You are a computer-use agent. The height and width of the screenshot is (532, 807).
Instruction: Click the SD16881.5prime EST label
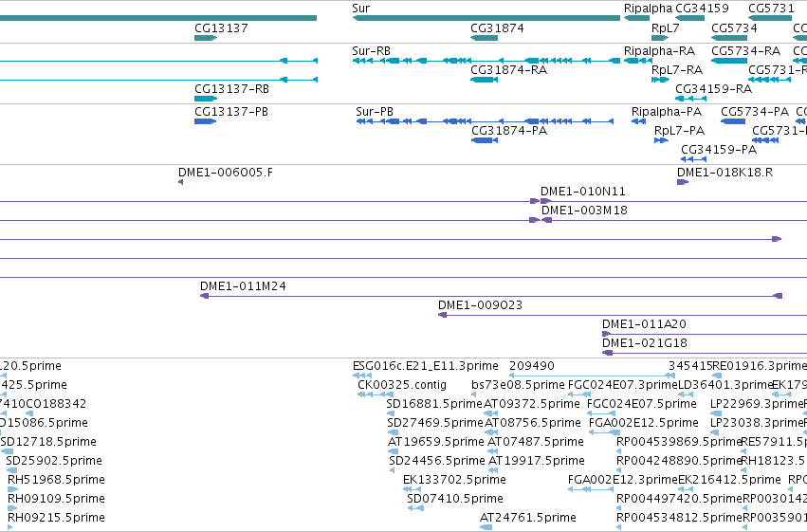point(434,404)
